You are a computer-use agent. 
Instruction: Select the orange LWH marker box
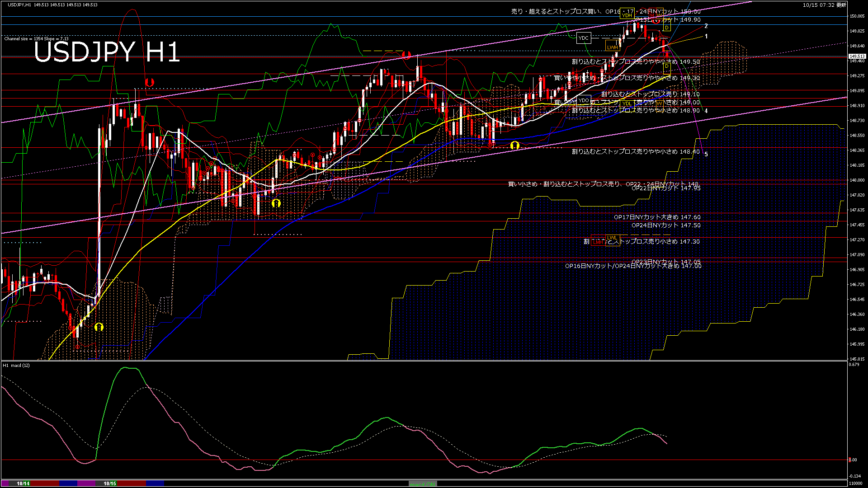click(x=612, y=47)
